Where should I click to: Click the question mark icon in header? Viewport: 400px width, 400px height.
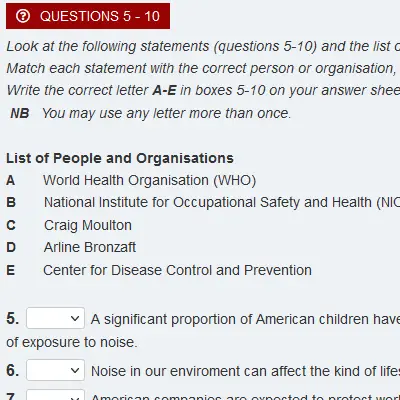click(23, 16)
